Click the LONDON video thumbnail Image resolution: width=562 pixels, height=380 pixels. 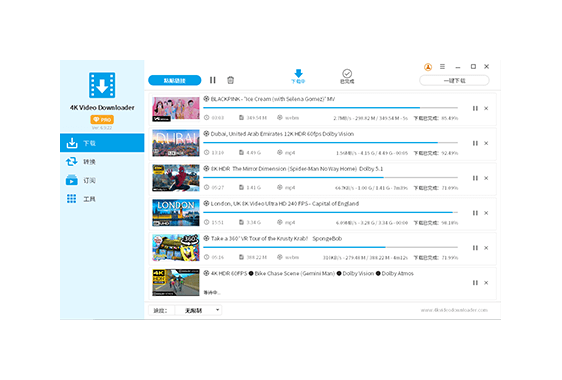176,213
